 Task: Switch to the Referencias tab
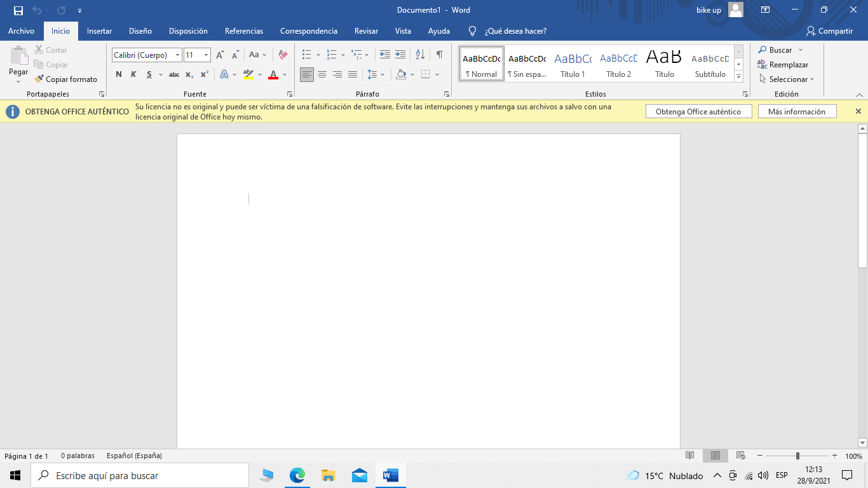[244, 31]
